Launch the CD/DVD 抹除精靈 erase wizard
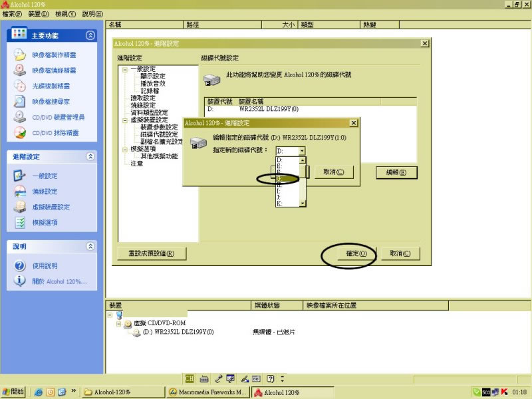Viewport: 532px width, 399px height. pyautogui.click(x=55, y=132)
